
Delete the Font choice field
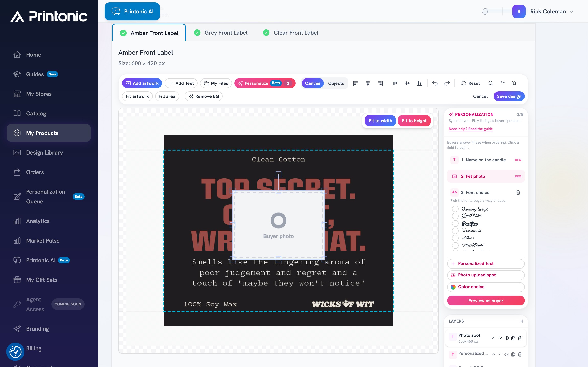pyautogui.click(x=518, y=192)
